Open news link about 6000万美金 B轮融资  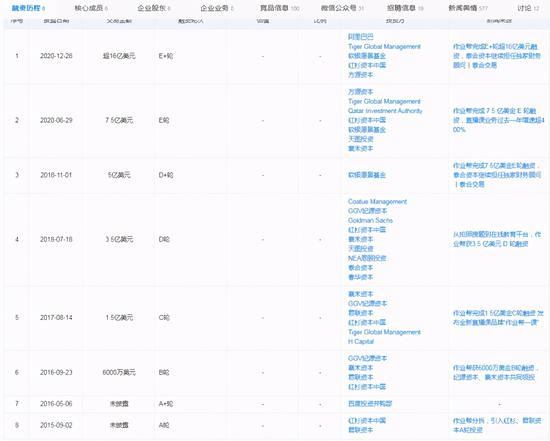pos(495,372)
